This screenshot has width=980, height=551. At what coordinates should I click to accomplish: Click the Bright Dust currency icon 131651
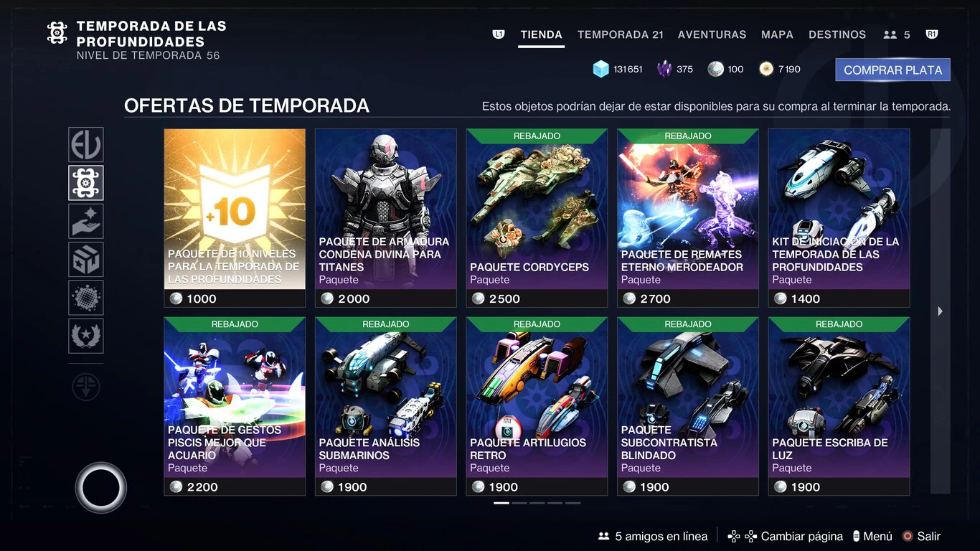600,69
